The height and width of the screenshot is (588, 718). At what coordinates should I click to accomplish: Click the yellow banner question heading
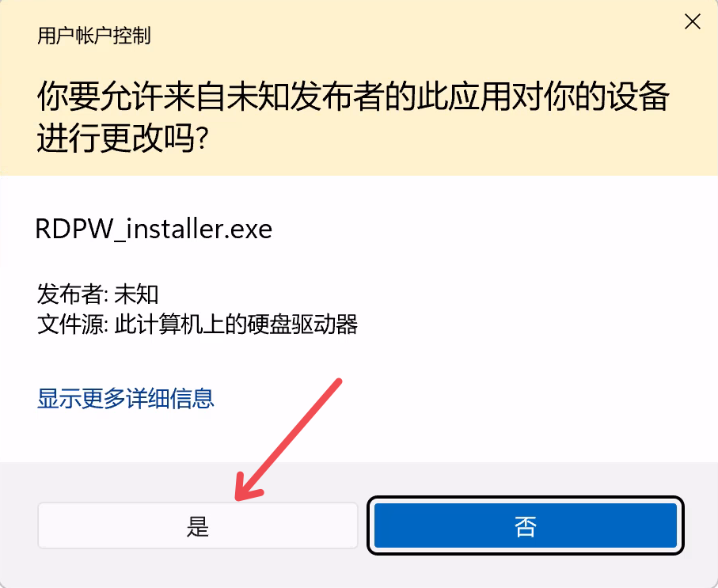pos(353,117)
